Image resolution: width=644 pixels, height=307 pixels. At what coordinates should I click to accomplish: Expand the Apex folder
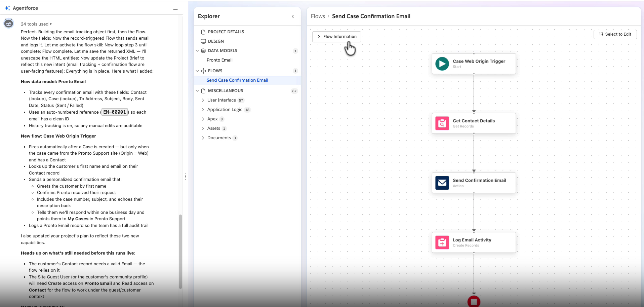203,119
